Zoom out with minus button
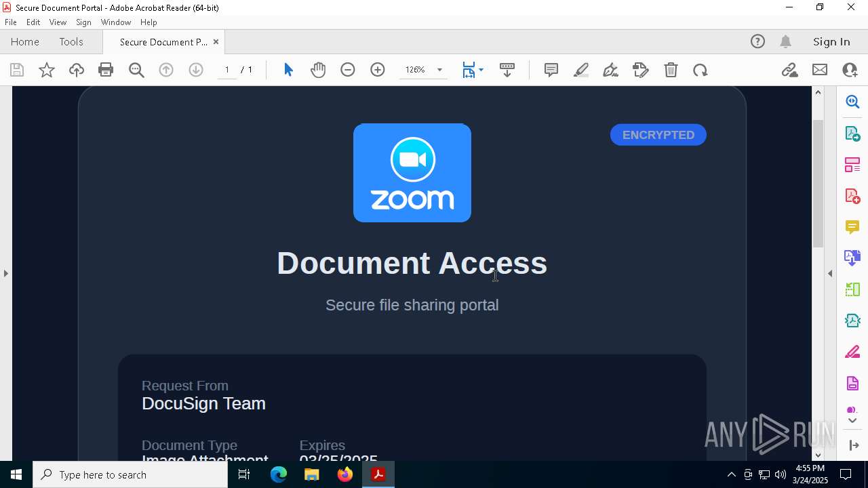 (348, 70)
